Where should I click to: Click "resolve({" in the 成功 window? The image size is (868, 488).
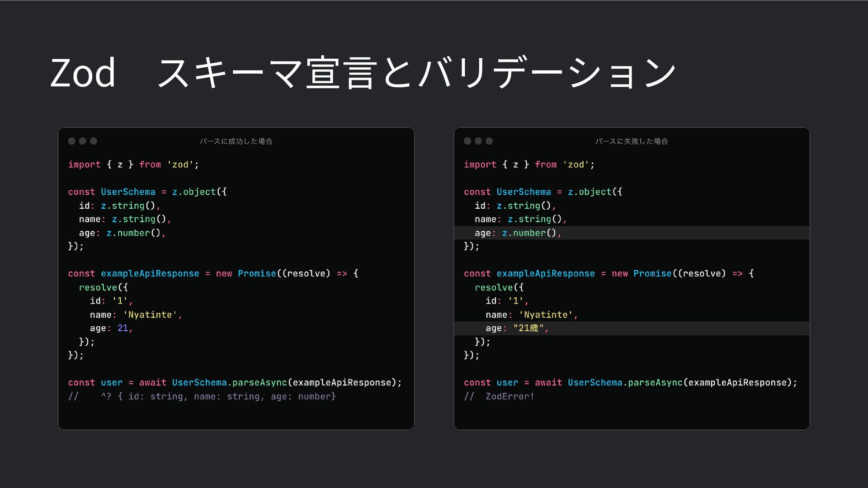104,287
